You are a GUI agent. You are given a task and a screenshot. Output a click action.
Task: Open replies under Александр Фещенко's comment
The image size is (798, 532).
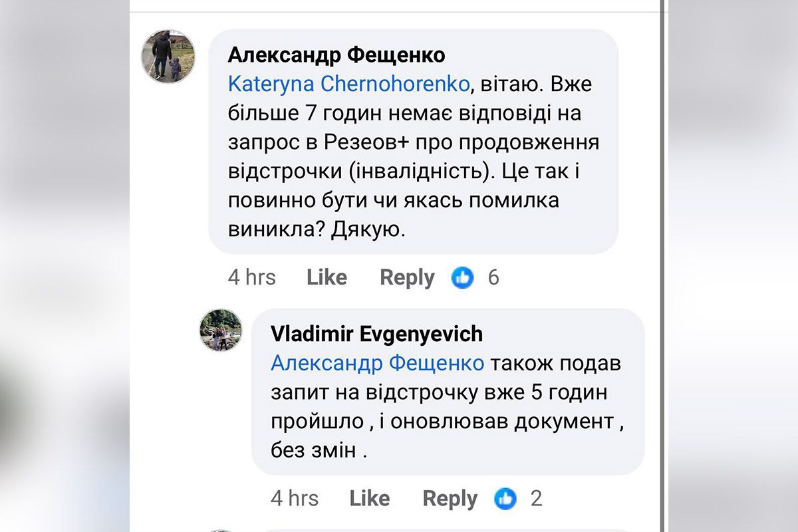pyautogui.click(x=407, y=277)
